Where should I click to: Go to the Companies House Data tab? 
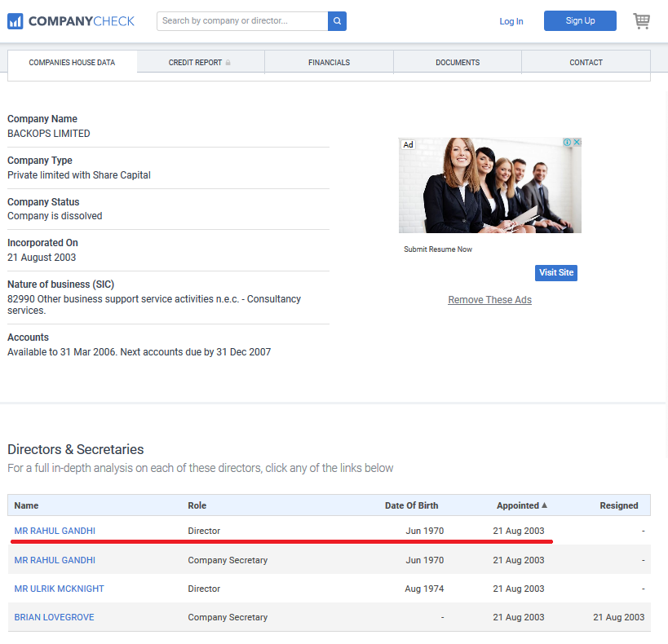[72, 63]
